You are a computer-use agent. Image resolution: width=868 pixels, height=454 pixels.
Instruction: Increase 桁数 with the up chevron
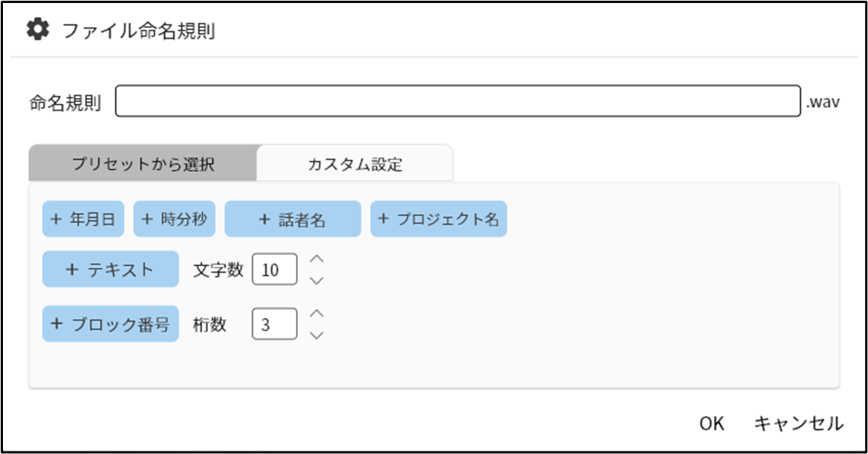click(x=316, y=314)
